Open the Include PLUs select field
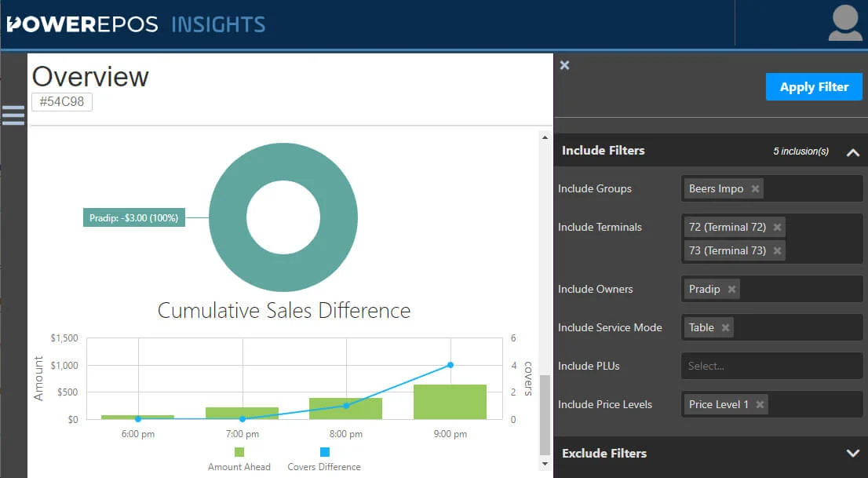The image size is (868, 478). (771, 366)
